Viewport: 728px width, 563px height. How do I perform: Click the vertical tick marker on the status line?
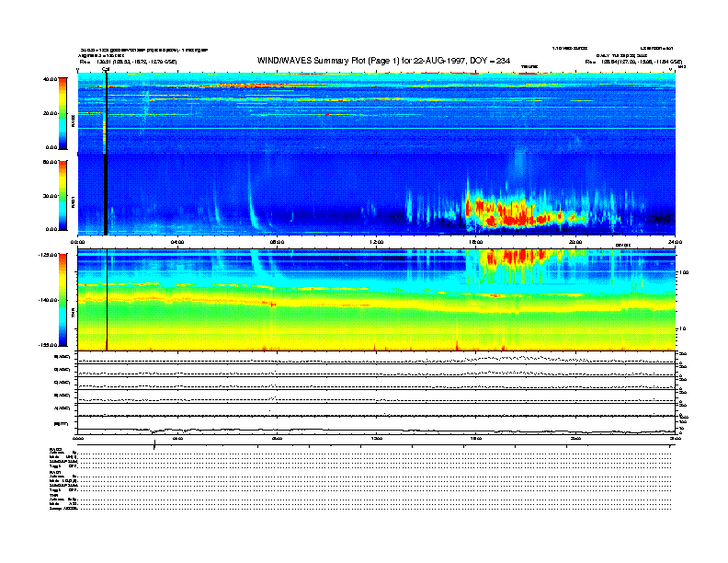point(154,444)
